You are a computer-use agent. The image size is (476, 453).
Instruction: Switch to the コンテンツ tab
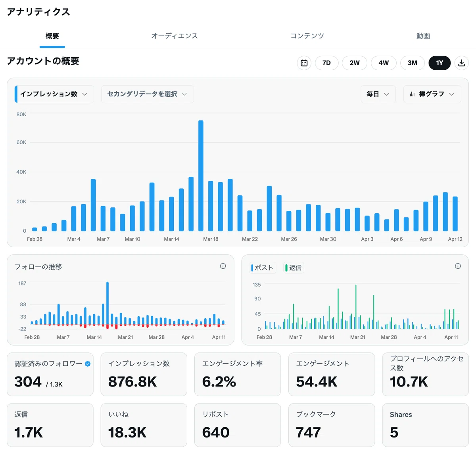pos(307,36)
